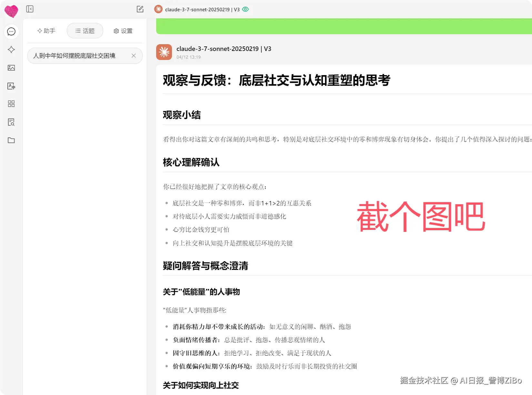Viewport: 532px width, 395px height.
Task: Select the agents sparkle icon
Action: tap(11, 50)
